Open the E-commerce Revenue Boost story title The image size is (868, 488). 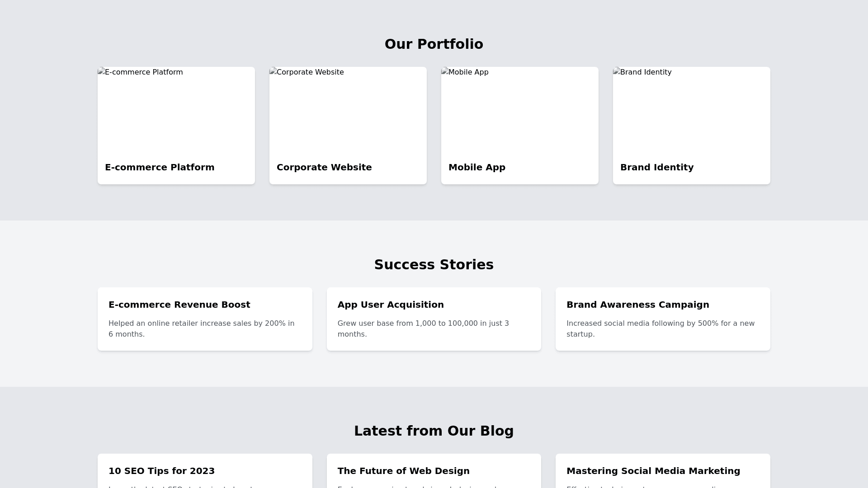pos(179,305)
